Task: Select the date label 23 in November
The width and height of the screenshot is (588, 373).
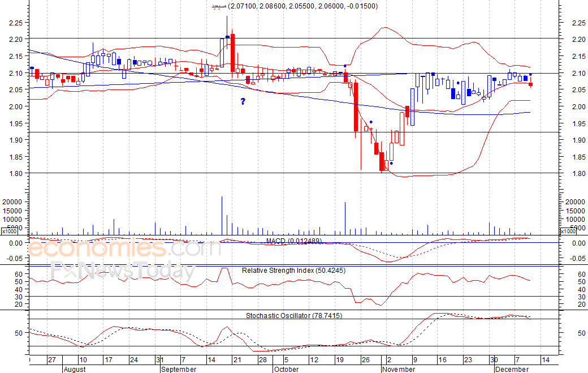Action: [468, 360]
